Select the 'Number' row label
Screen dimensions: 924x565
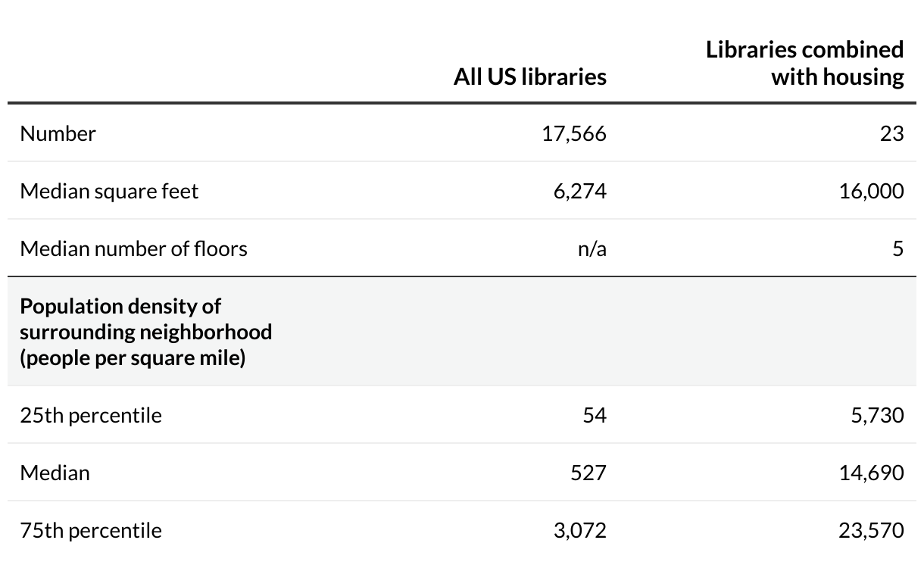click(x=58, y=133)
